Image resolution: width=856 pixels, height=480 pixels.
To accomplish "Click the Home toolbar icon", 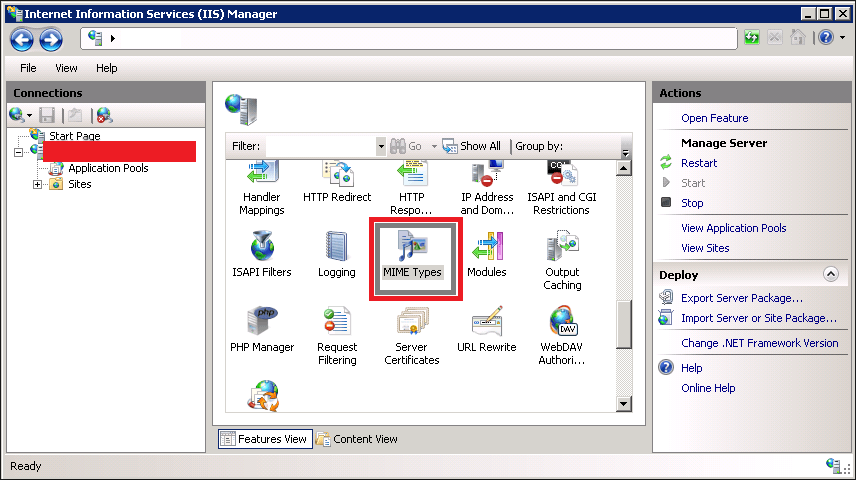I will pos(798,38).
